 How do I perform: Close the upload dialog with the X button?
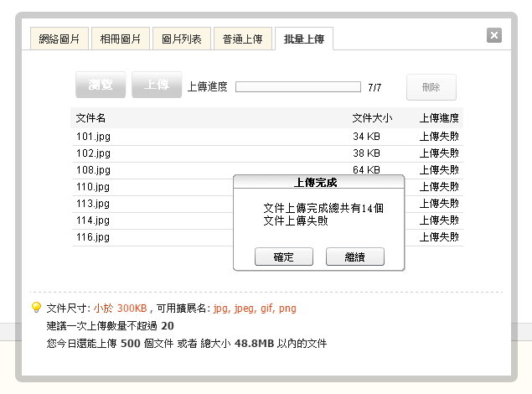coord(494,35)
